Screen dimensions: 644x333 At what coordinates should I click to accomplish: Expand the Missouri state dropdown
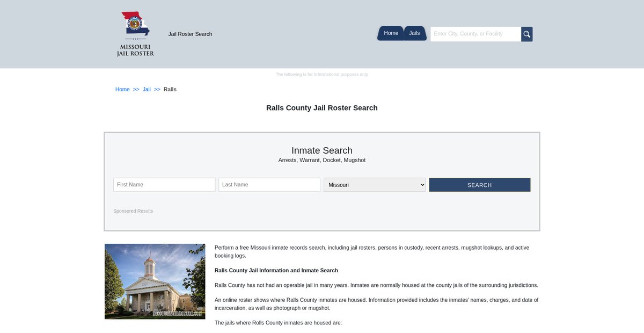tap(375, 185)
